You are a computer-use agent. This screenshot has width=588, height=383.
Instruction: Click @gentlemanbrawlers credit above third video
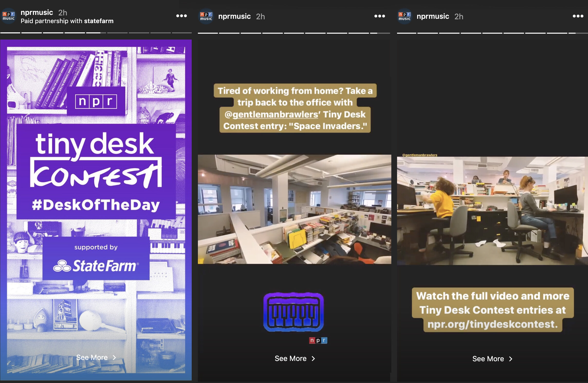coord(419,155)
